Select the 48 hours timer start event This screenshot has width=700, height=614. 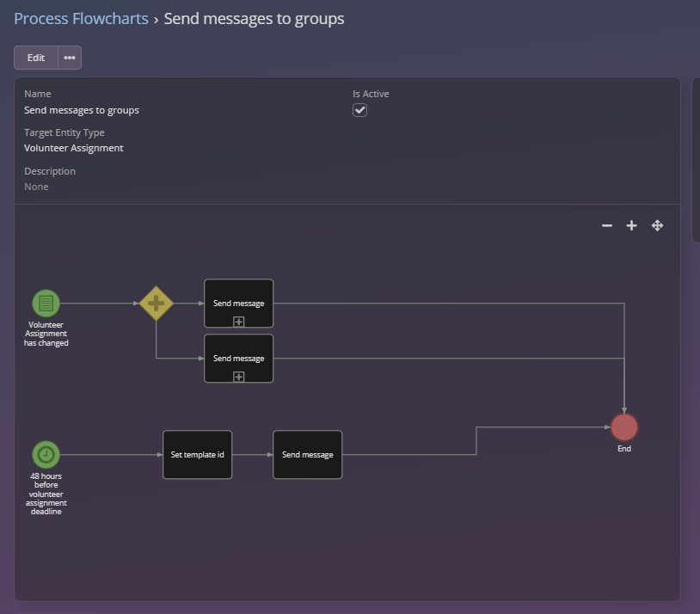46,454
